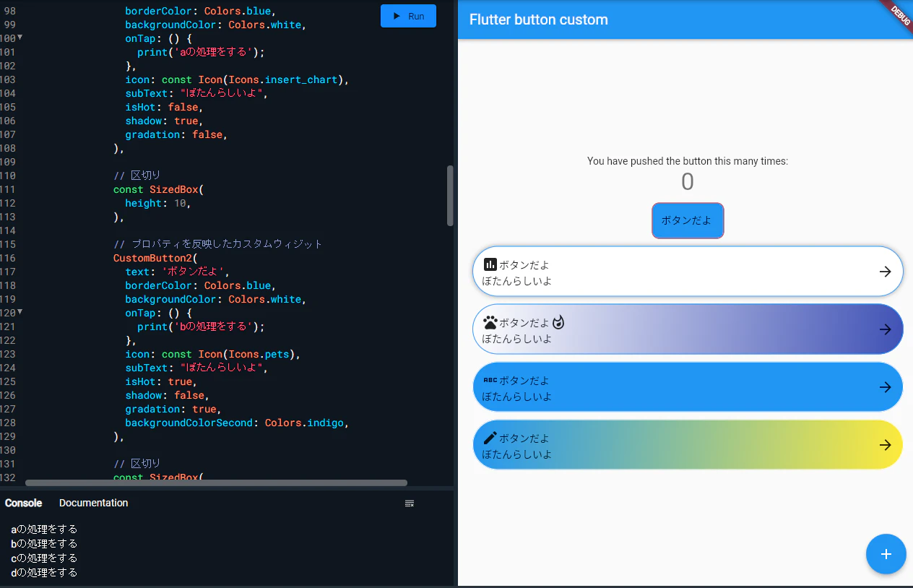The width and height of the screenshot is (913, 588).
Task: Click console output 'cの処理をする'
Action: pos(44,558)
